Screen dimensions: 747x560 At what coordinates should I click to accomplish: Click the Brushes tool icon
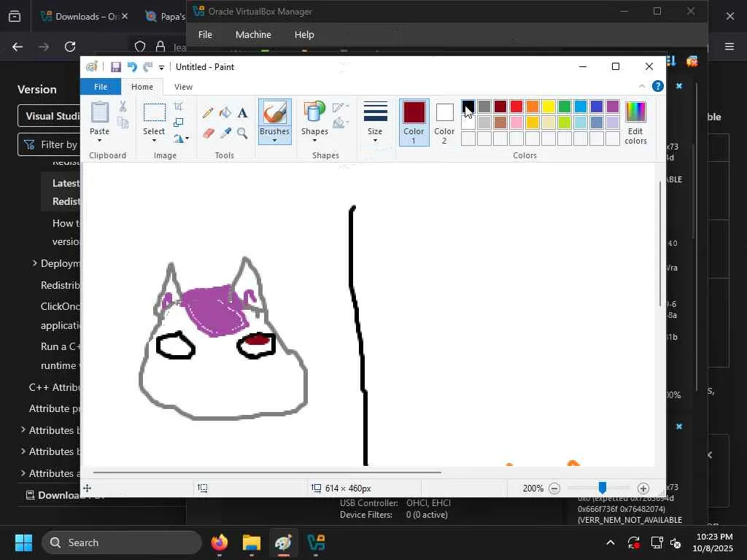click(x=274, y=113)
